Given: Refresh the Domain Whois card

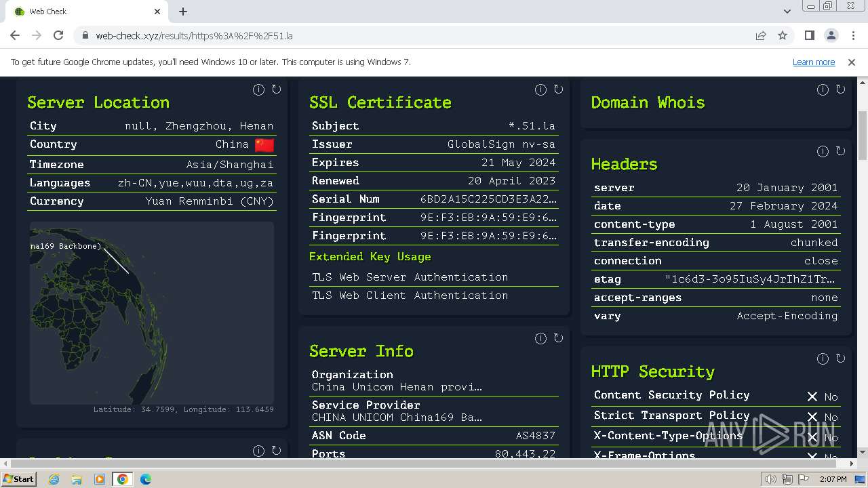Looking at the screenshot, I should point(840,89).
